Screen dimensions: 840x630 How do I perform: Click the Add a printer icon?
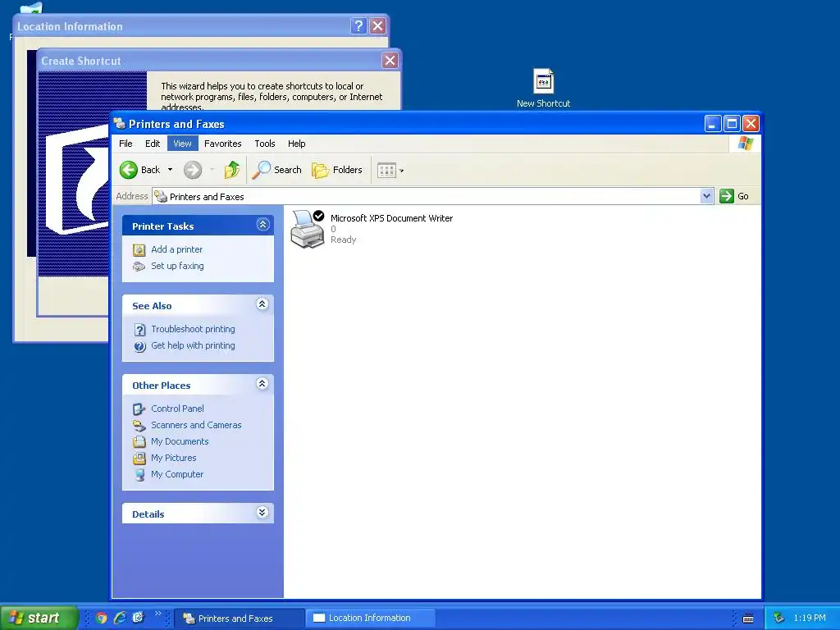click(139, 249)
